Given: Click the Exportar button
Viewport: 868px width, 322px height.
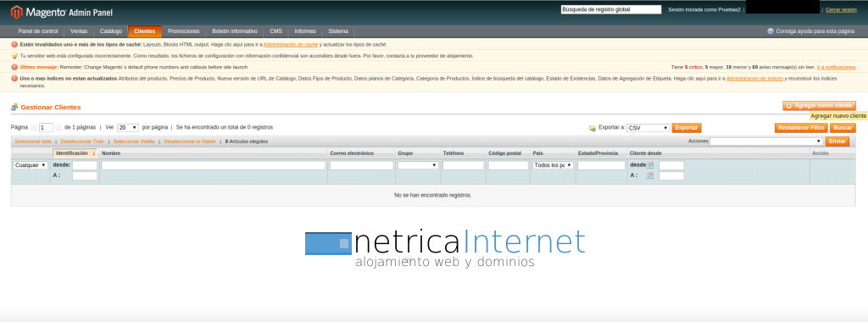Looking at the screenshot, I should point(687,128).
